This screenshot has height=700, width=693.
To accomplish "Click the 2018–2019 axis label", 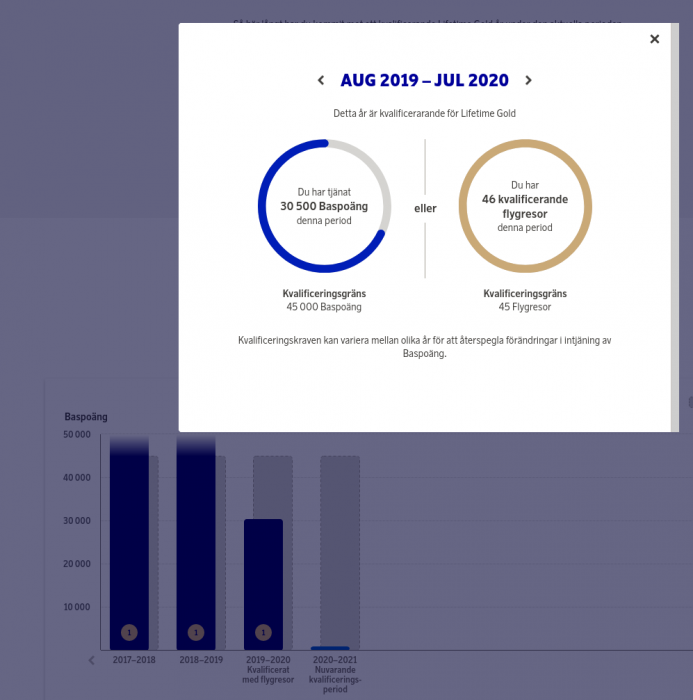I will click(201, 661).
